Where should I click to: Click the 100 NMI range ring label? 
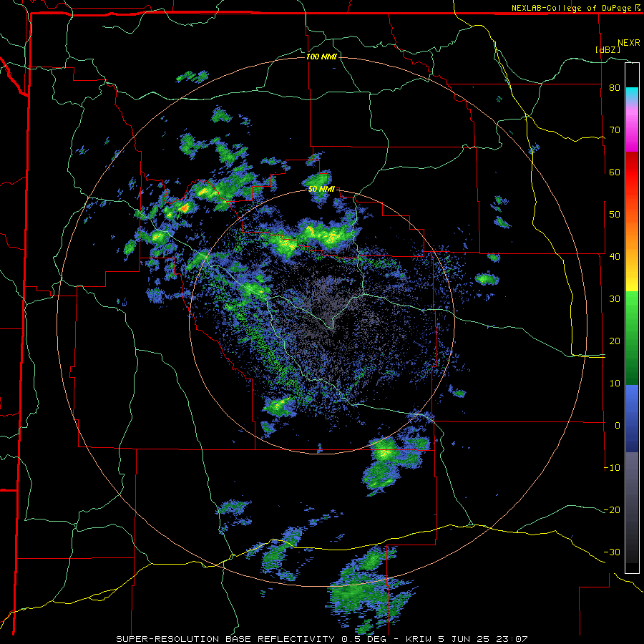pos(321,57)
